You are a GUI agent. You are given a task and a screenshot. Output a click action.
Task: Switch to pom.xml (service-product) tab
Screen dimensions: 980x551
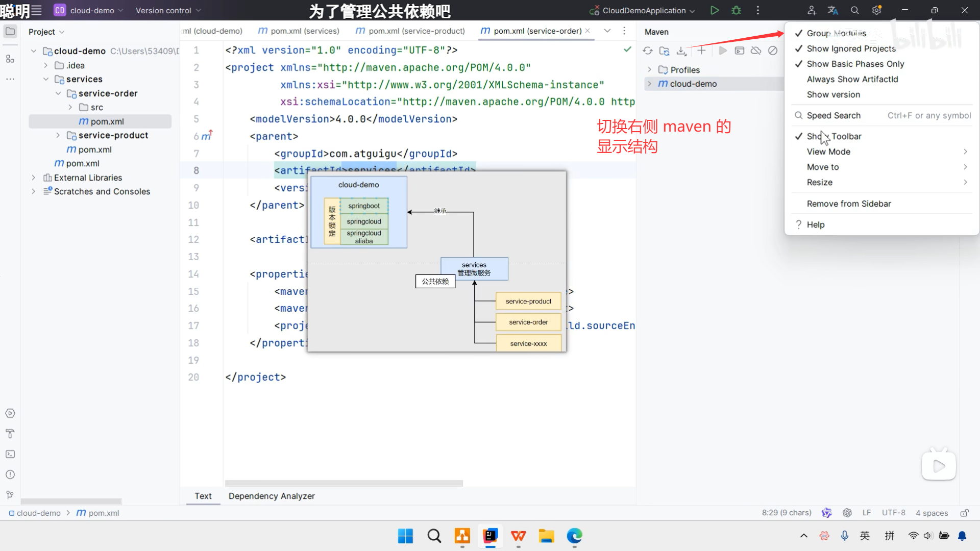point(416,31)
